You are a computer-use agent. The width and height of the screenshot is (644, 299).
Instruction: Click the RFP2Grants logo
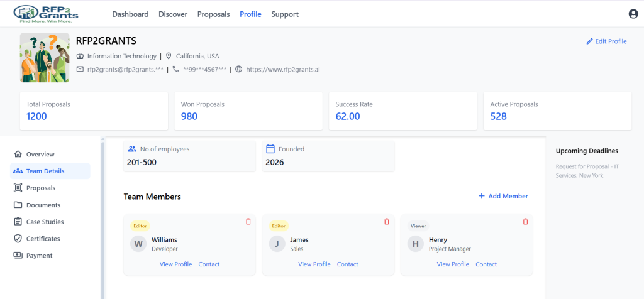point(48,14)
